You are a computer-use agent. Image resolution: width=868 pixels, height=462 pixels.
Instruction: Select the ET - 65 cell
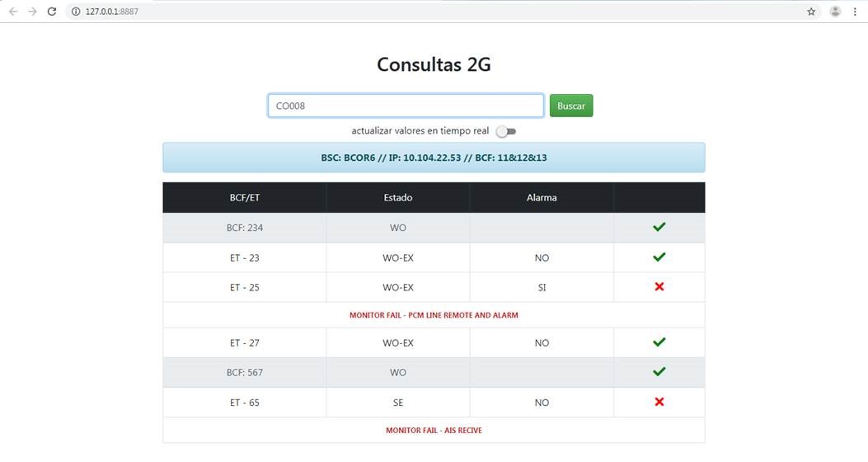coord(244,402)
